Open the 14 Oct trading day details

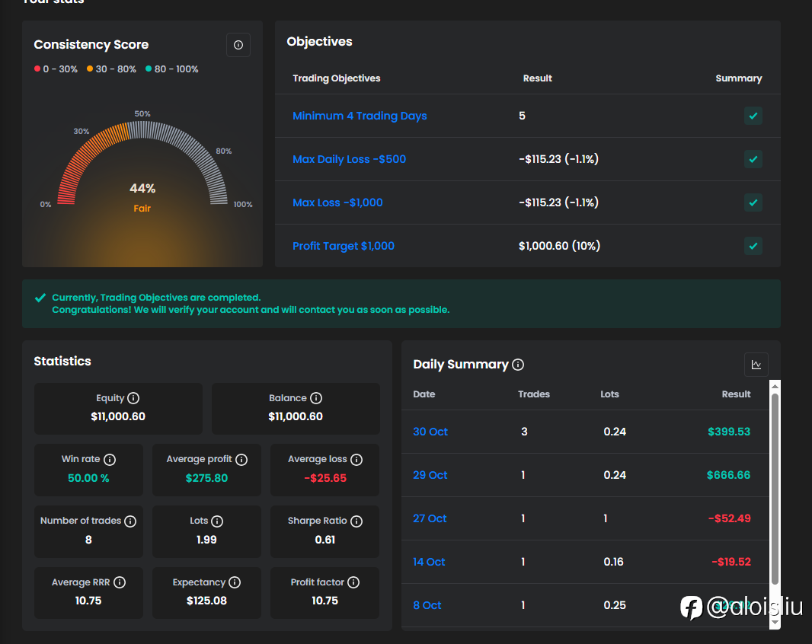pos(429,562)
